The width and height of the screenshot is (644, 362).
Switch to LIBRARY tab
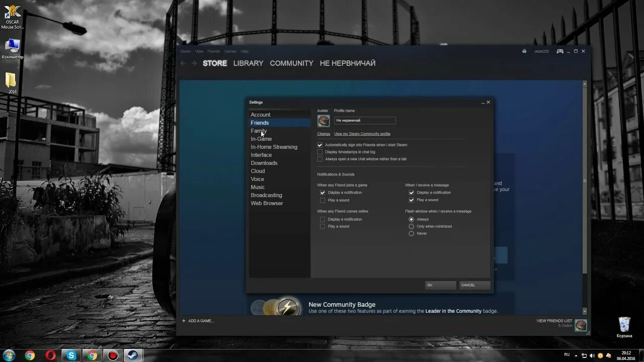[249, 63]
